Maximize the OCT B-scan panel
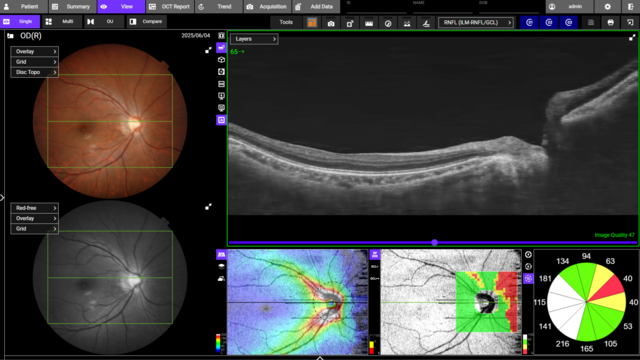This screenshot has height=360, width=640. tap(632, 38)
